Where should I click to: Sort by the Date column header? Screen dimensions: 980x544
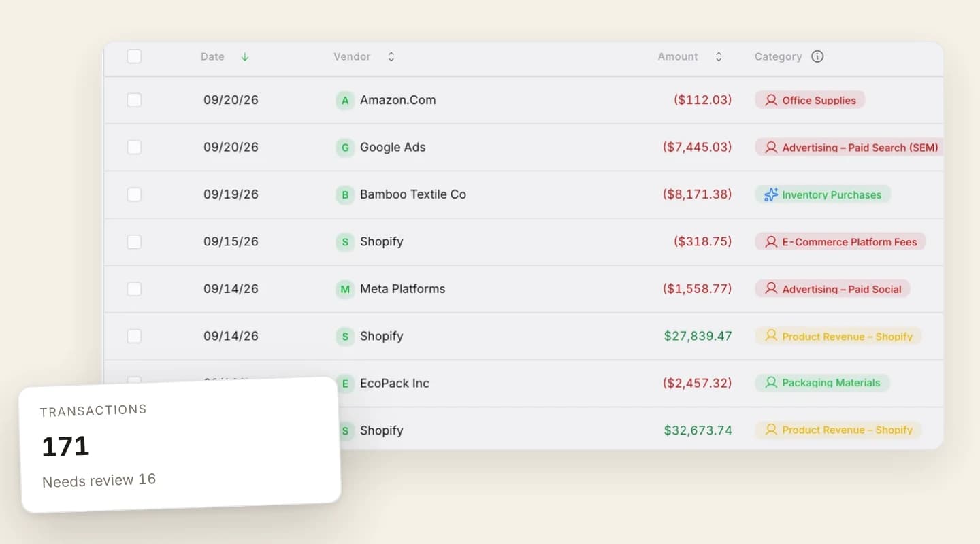(212, 57)
